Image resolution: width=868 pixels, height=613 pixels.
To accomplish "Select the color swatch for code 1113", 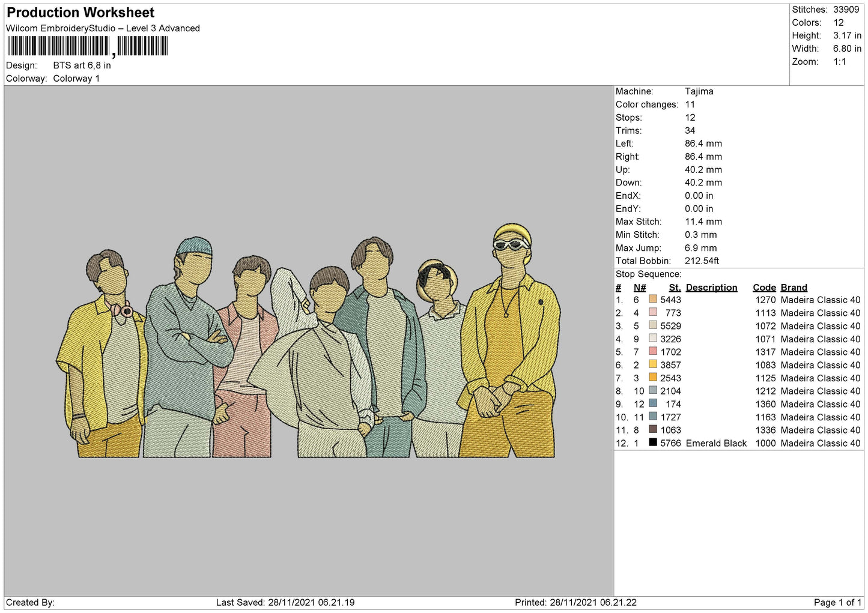I will 653,312.
